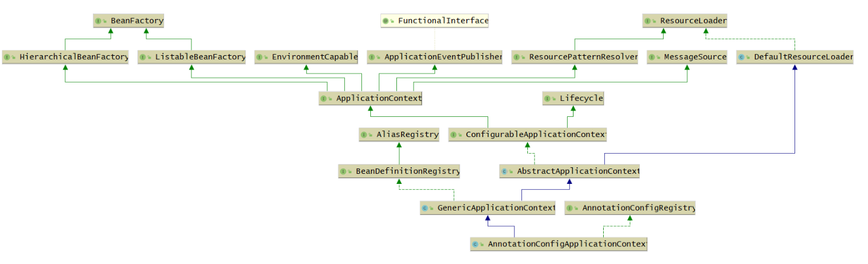Image resolution: width=868 pixels, height=264 pixels.
Task: Select the BeanDefinitionRegistry node
Action: pyautogui.click(x=399, y=171)
